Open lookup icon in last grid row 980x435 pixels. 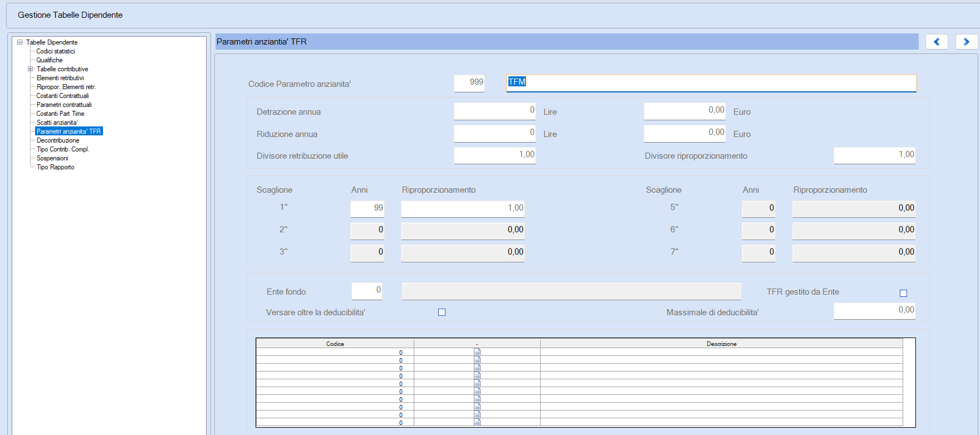click(477, 422)
